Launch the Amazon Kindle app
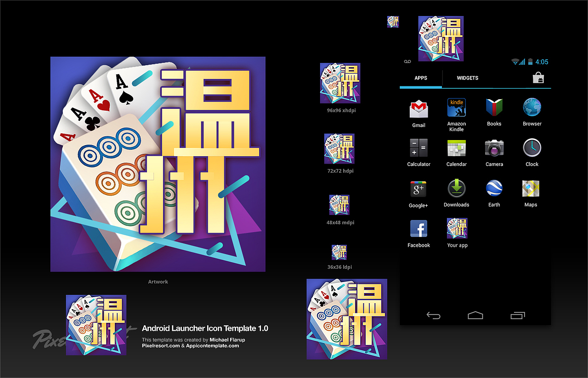Screen dimensions: 588x378 (x=456, y=107)
